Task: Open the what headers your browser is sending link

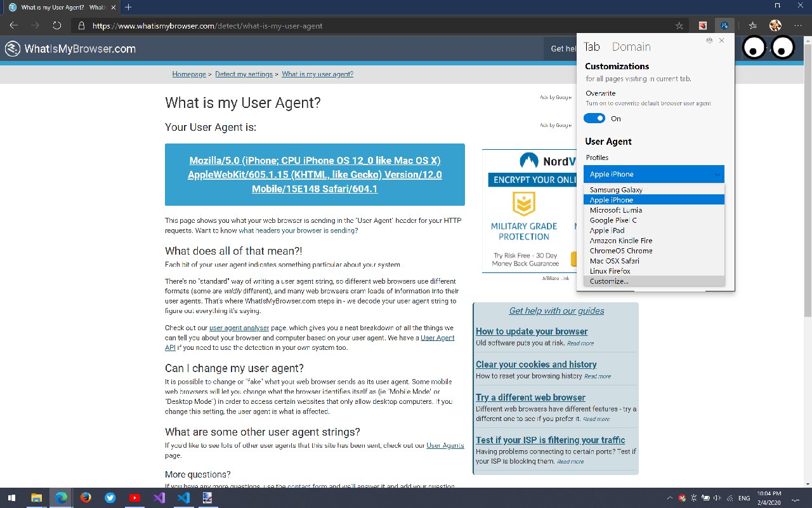Action: (297, 231)
